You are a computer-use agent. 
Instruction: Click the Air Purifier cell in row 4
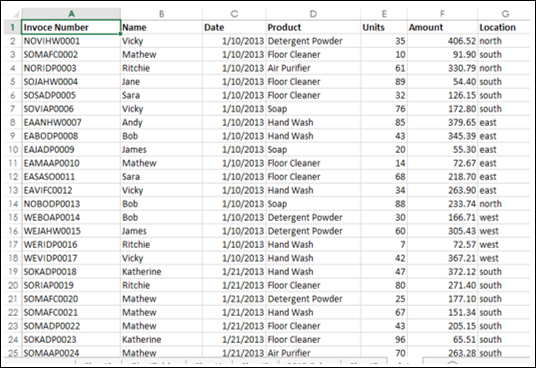pos(313,68)
